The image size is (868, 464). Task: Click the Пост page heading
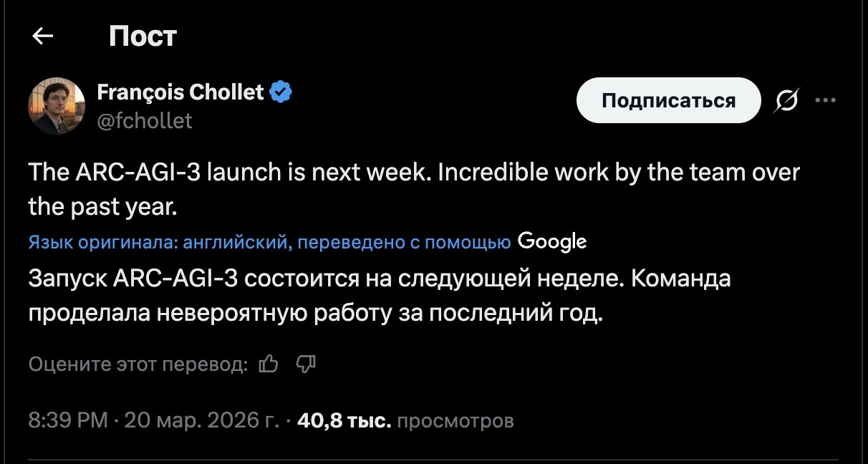coord(143,36)
